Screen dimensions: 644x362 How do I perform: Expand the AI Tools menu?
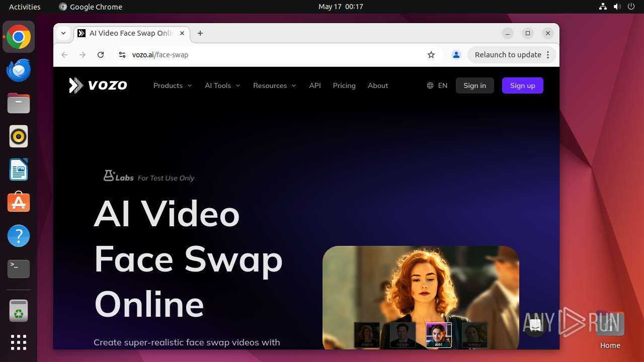click(x=222, y=85)
